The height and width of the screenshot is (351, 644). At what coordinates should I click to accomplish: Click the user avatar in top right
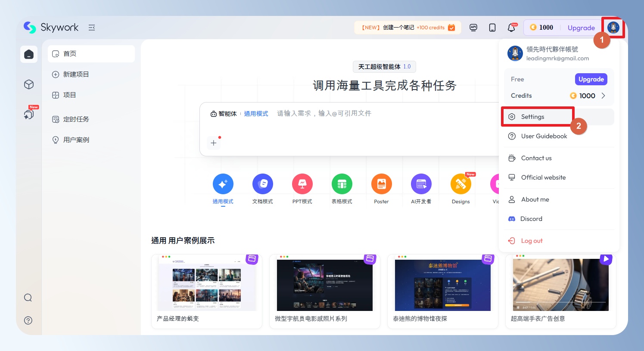(613, 28)
